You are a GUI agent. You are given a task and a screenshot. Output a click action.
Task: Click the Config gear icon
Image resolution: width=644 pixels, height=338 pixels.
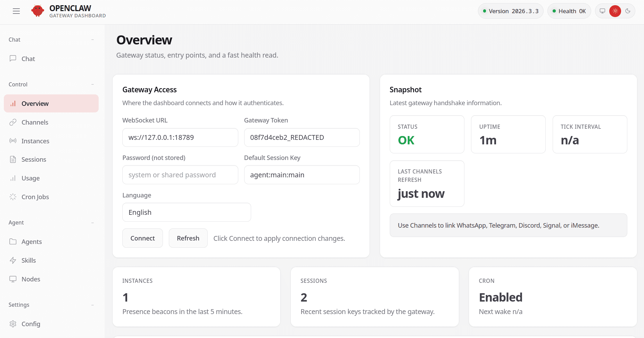(x=13, y=324)
